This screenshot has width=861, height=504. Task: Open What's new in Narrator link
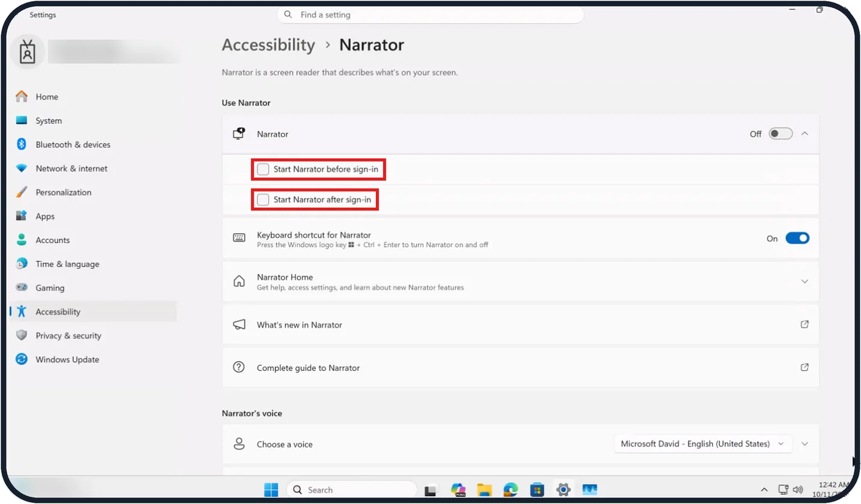521,325
